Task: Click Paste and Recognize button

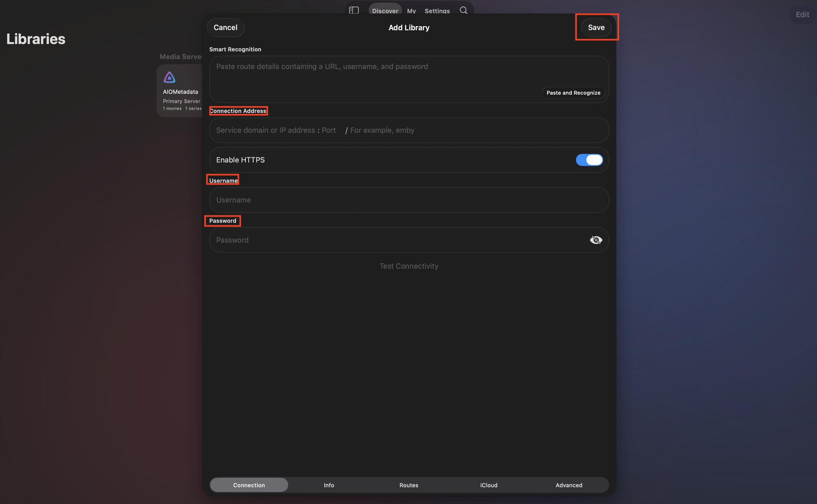Action: point(573,93)
